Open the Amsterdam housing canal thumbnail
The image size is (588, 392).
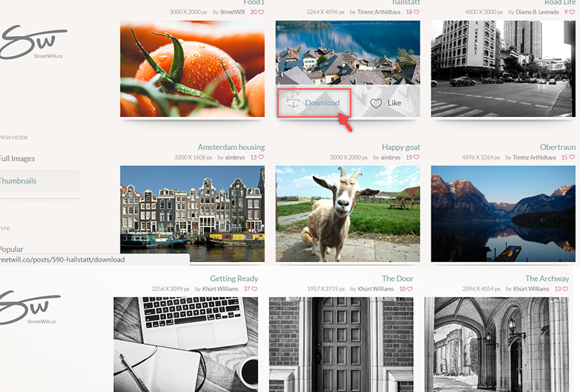tap(193, 214)
